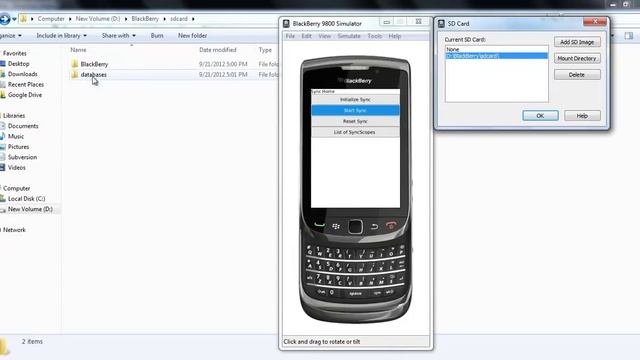Click SD Card dialog title icon
This screenshot has height=360, width=640.
coord(441,24)
